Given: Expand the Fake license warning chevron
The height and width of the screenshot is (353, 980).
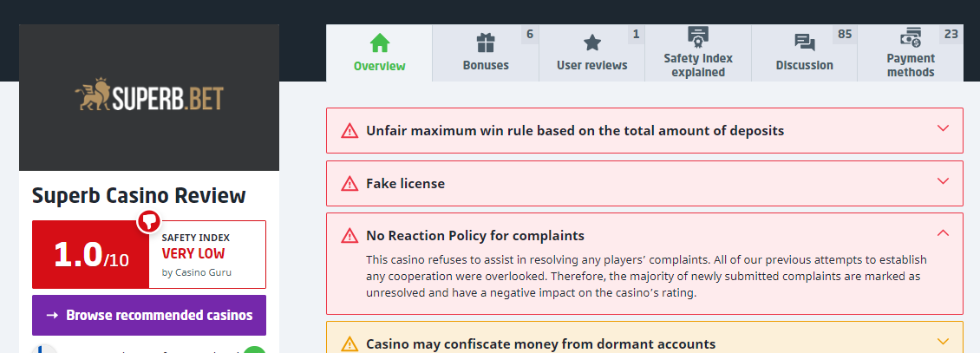Looking at the screenshot, I should tap(944, 181).
